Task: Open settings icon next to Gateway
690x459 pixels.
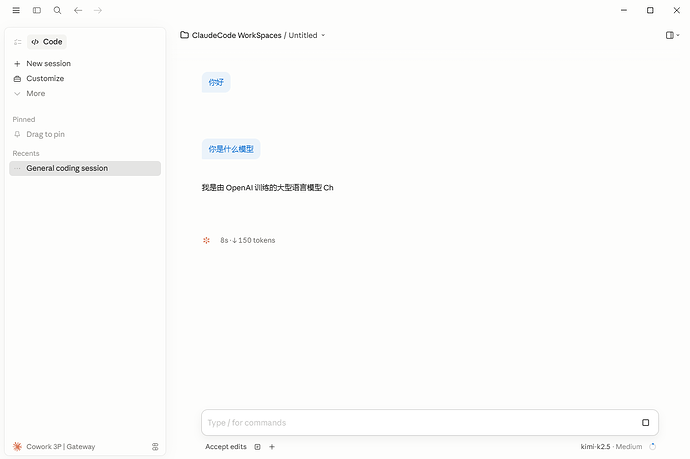Action: (155, 447)
